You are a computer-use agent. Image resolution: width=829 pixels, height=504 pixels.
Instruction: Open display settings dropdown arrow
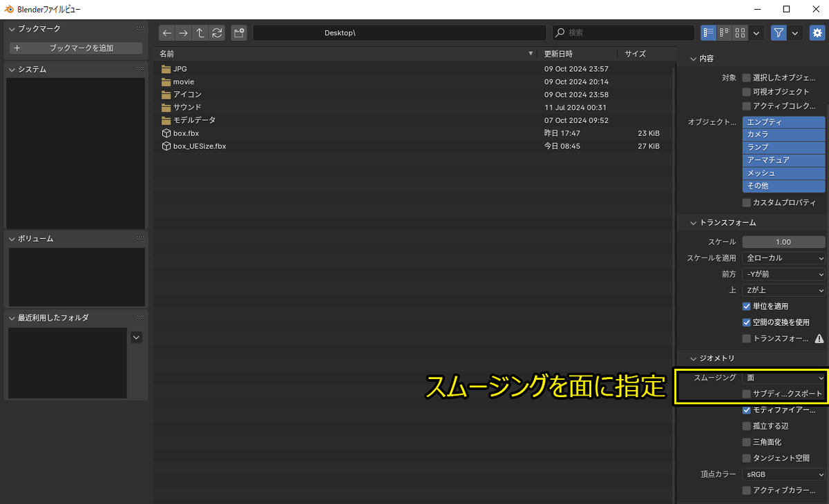[756, 32]
